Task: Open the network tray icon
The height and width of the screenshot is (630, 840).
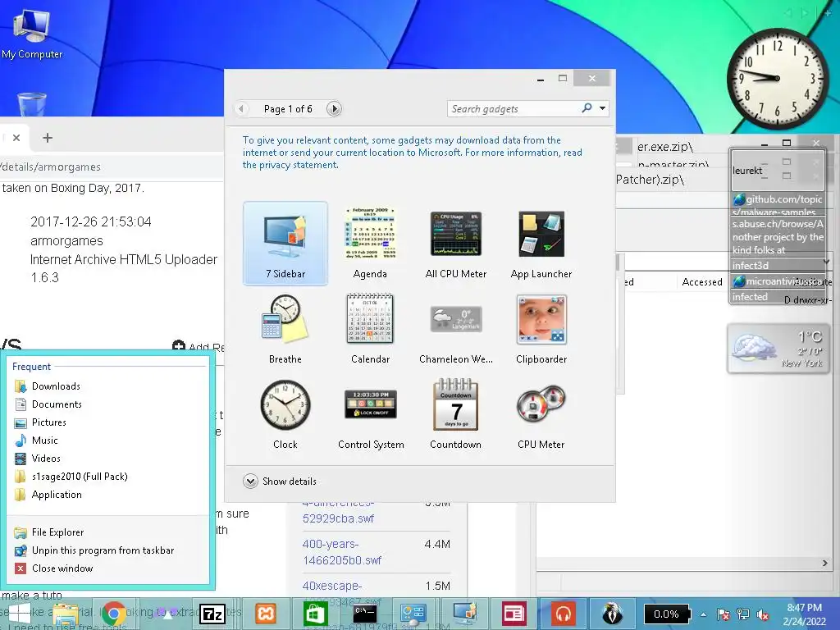Action: pyautogui.click(x=743, y=614)
